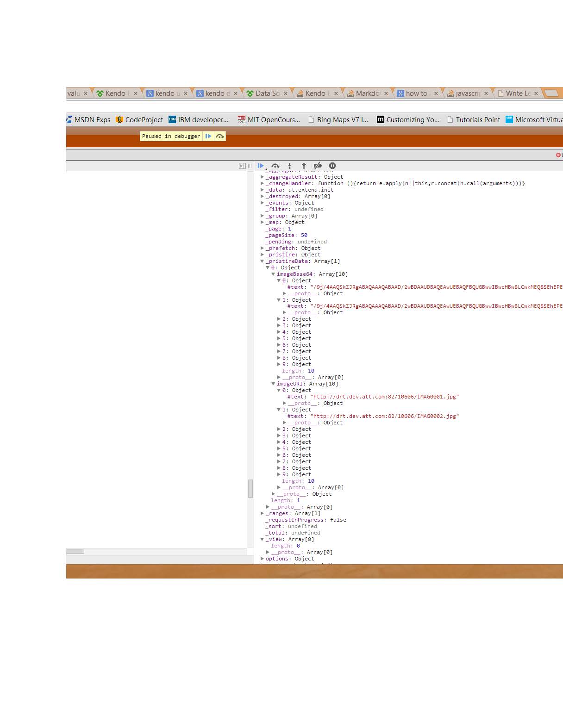
Task: Switch to the Write Le browser tab
Action: pyautogui.click(x=517, y=93)
